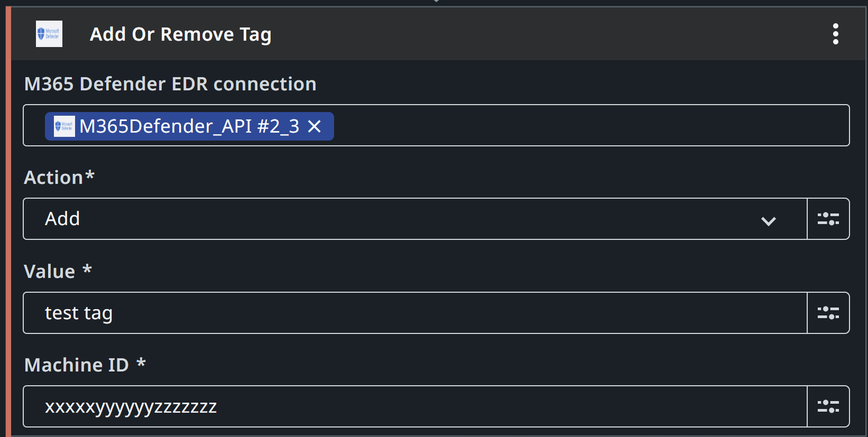Click the Value field label

pos(58,272)
